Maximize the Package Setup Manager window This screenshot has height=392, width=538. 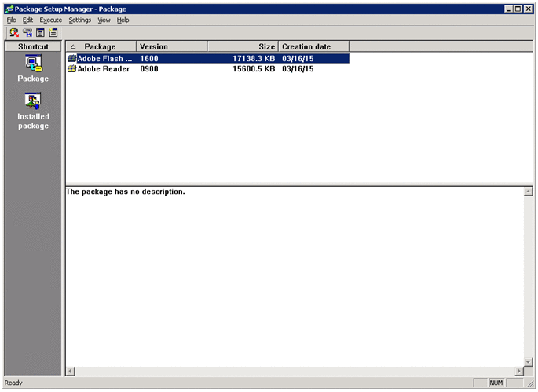(518, 9)
